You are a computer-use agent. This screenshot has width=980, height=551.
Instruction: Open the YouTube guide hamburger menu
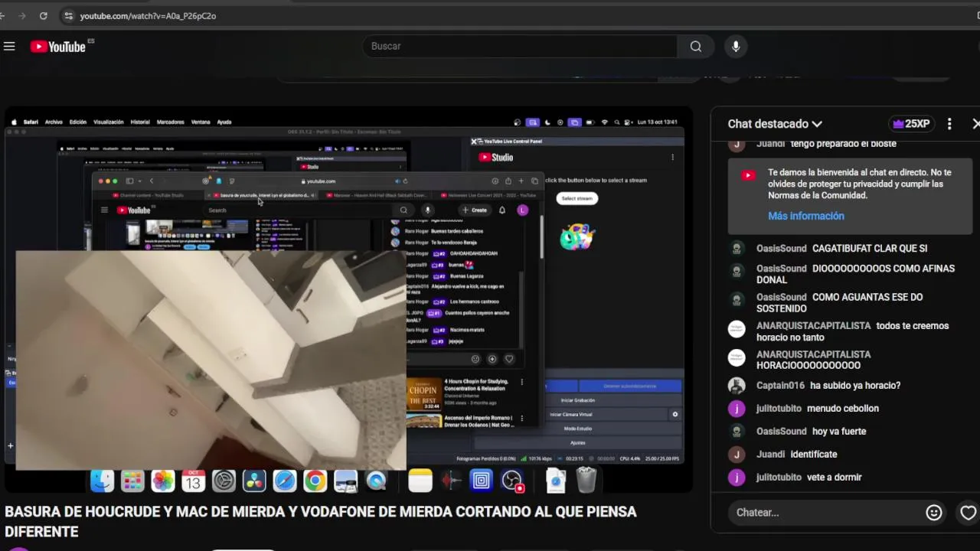pyautogui.click(x=9, y=47)
